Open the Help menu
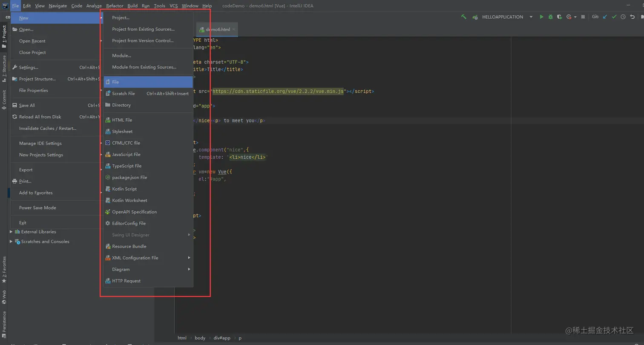 pos(207,6)
